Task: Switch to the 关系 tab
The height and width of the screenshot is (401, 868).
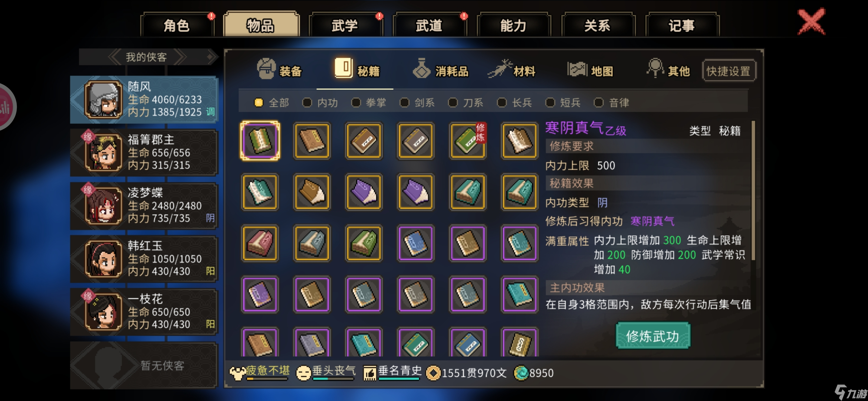Action: [x=598, y=25]
